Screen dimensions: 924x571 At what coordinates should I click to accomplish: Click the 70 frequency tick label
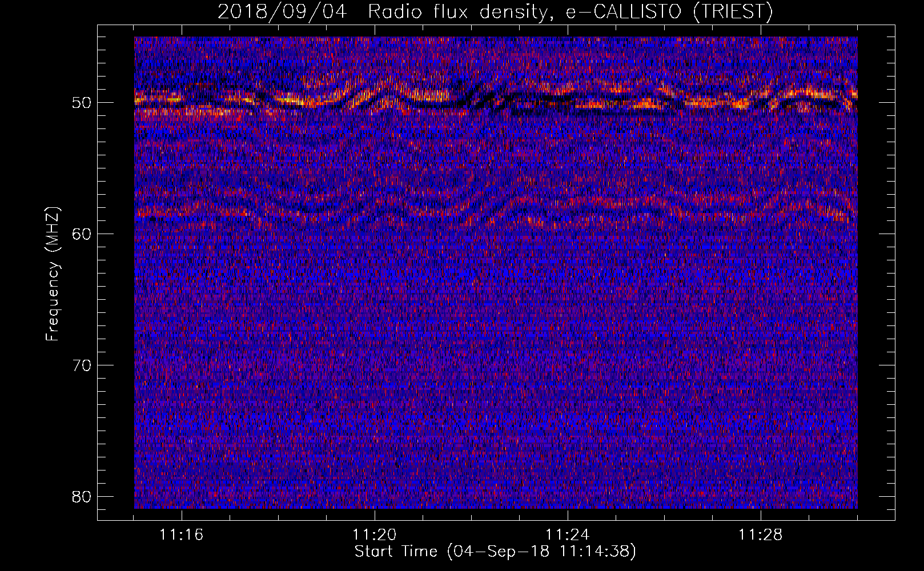(x=82, y=365)
